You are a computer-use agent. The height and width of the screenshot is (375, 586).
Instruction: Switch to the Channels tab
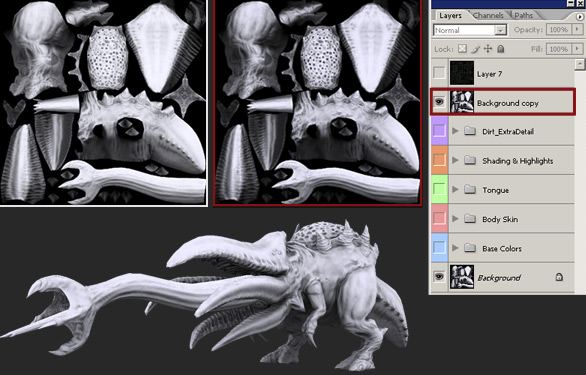488,16
